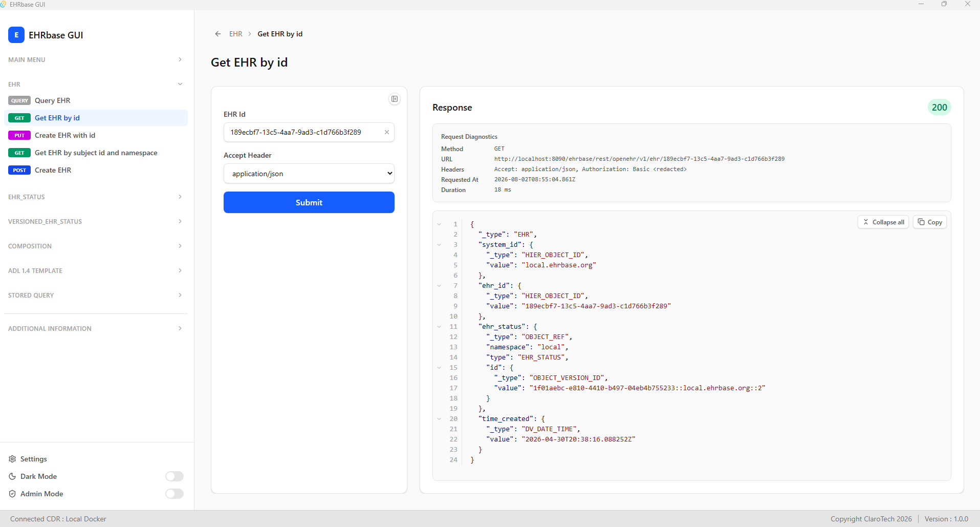Toggle Dark Mode switch

coord(175,476)
